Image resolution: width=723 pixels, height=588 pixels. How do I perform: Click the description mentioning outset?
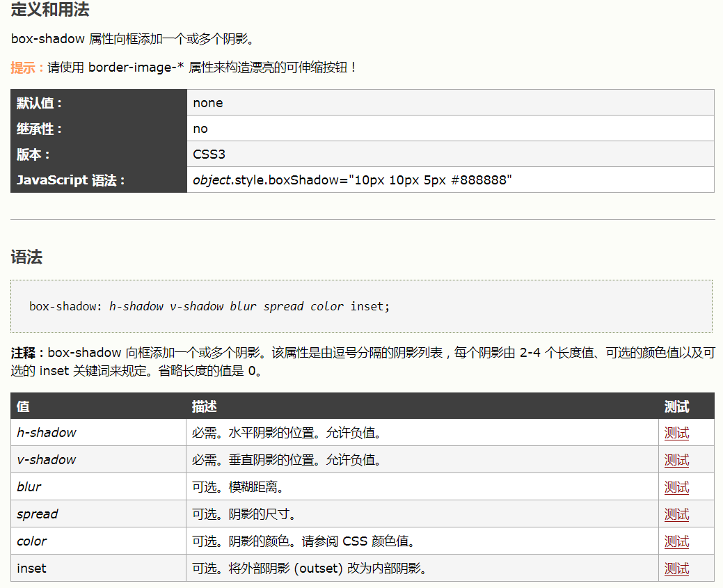308,569
